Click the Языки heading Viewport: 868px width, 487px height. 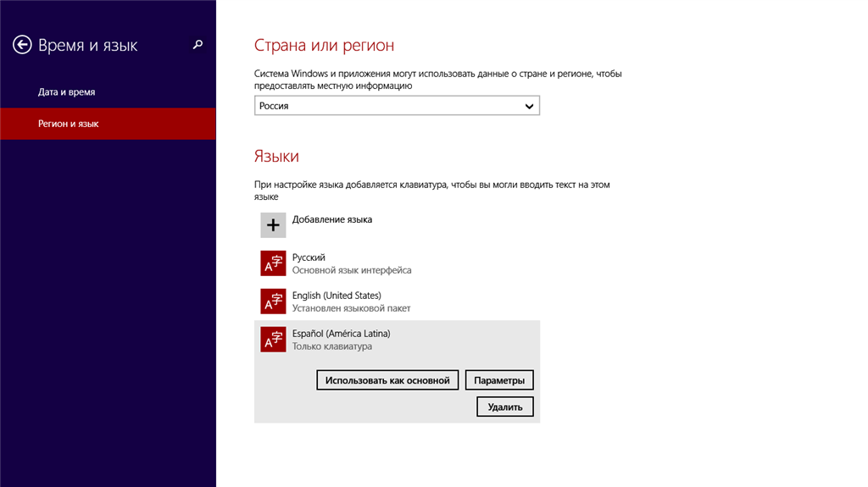coord(276,156)
